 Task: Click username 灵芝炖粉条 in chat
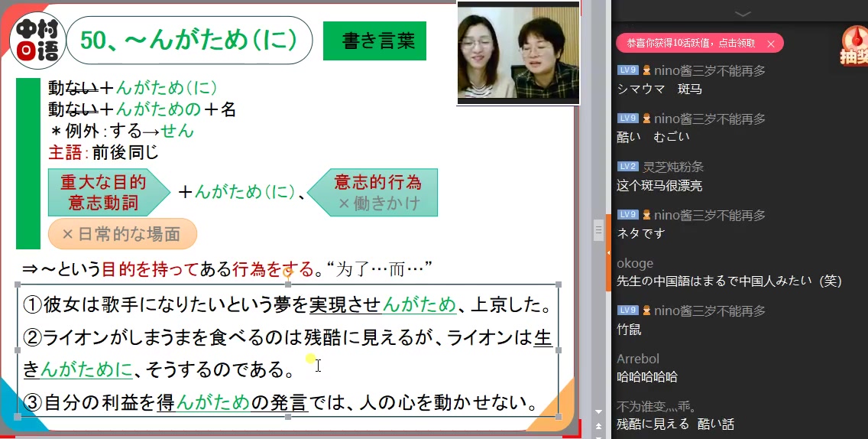[x=673, y=167]
